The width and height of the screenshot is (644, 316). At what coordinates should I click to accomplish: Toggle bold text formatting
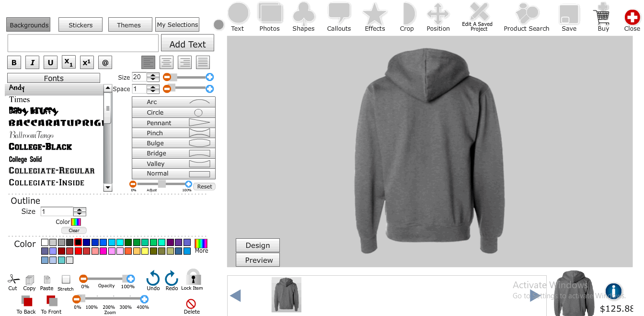14,62
